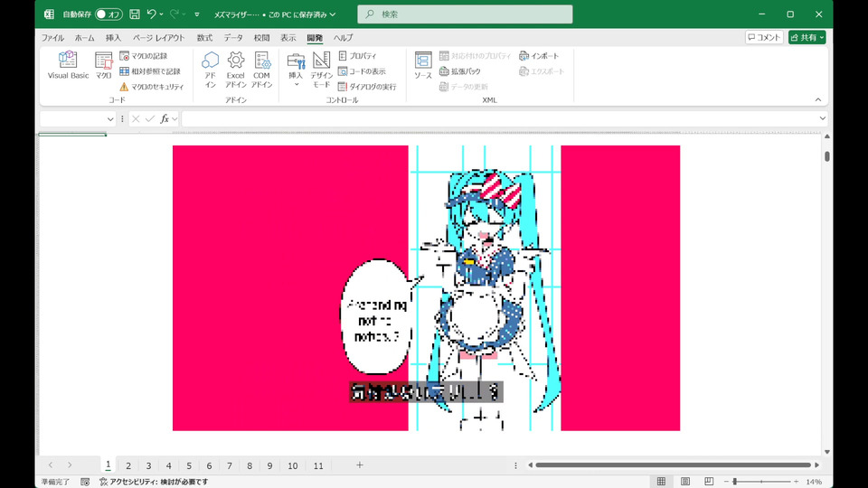Click the Insert Function fx button

coord(165,119)
